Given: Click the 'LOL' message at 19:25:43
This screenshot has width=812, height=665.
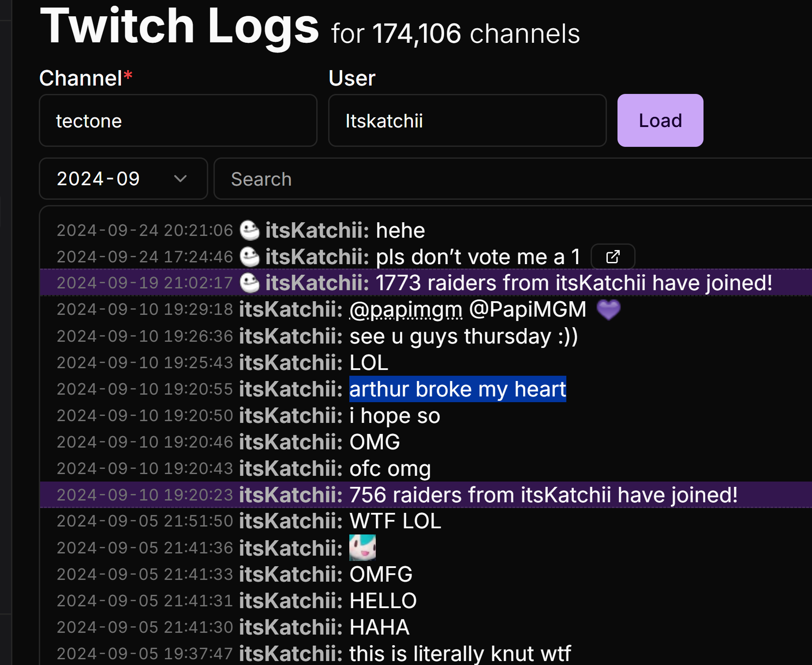Looking at the screenshot, I should pos(369,362).
